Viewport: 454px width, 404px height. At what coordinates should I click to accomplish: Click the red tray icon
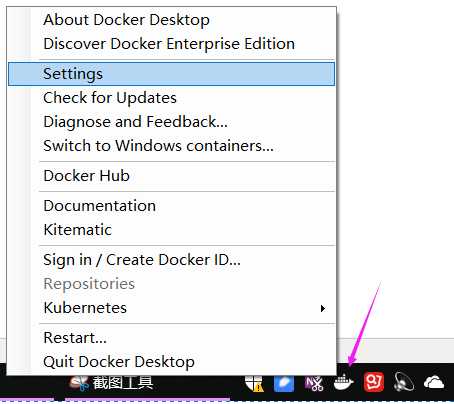[374, 382]
